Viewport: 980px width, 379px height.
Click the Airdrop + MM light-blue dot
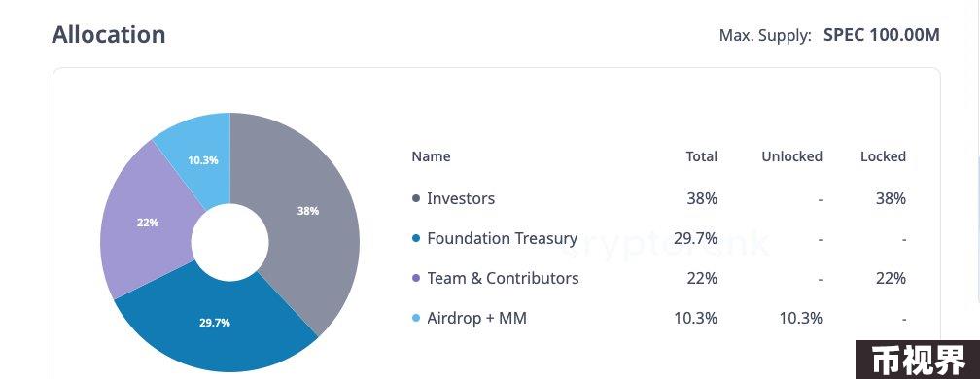point(416,319)
